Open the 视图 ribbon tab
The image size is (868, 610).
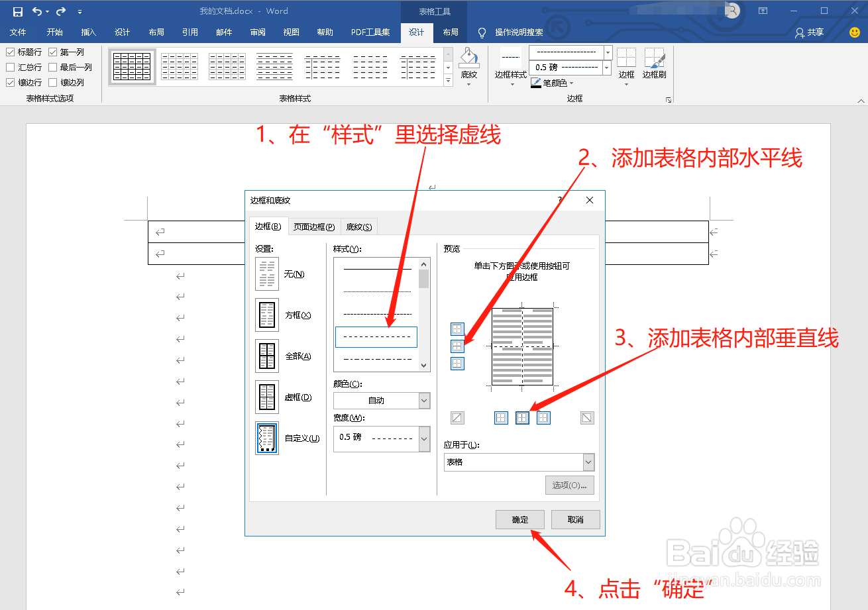point(291,32)
